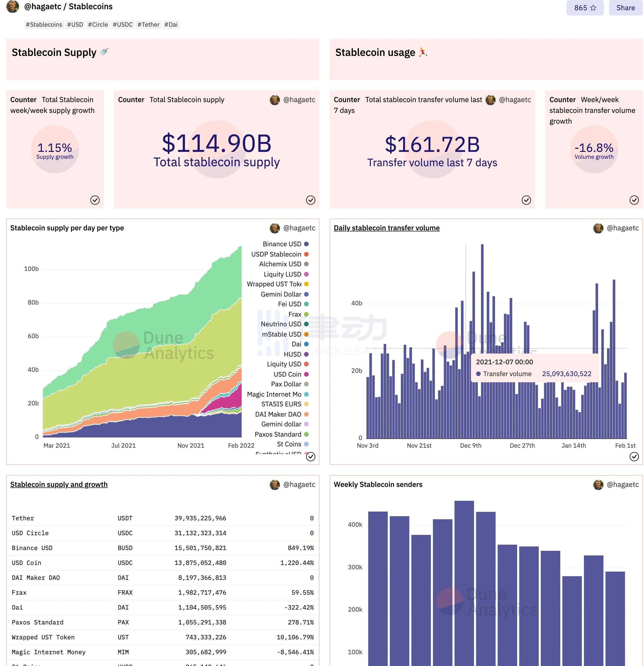This screenshot has height=666, width=644.
Task: Toggle USD Coin series in chart legend
Action: click(x=287, y=374)
